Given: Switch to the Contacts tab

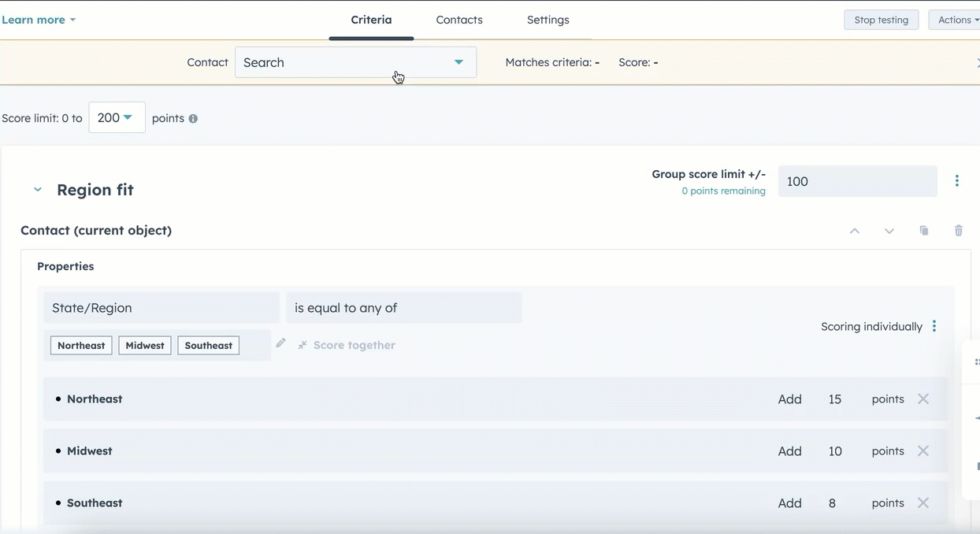Looking at the screenshot, I should [x=459, y=19].
